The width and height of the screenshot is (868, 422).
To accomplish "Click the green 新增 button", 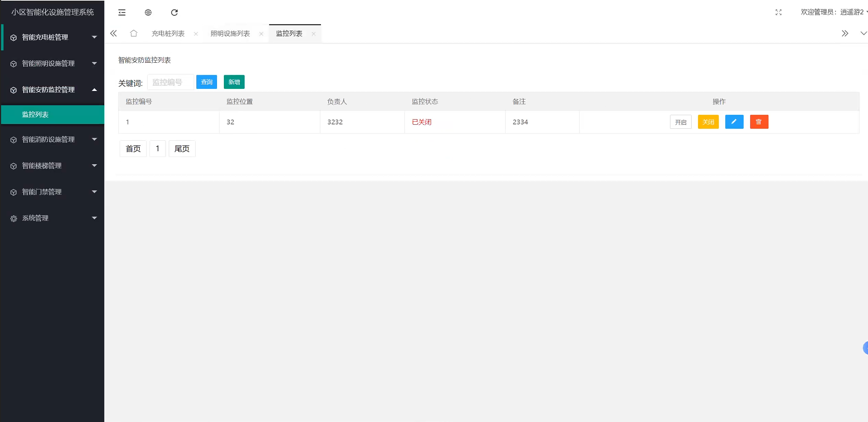I will point(234,82).
